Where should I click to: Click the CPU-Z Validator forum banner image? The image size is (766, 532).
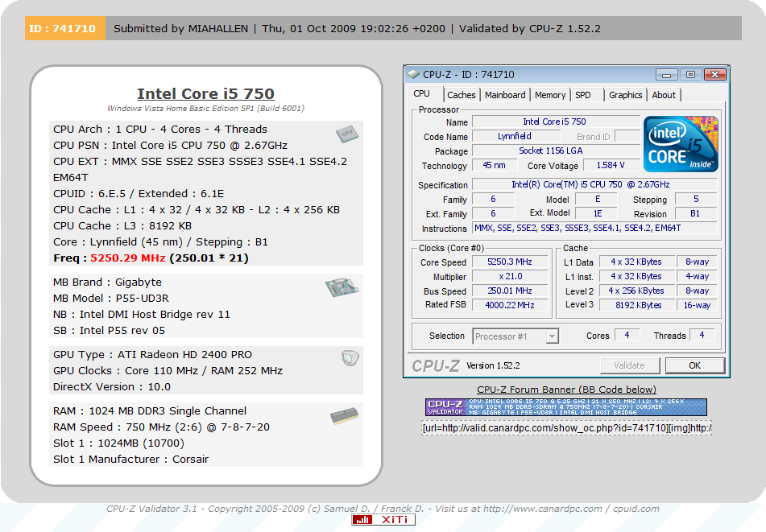pos(565,407)
